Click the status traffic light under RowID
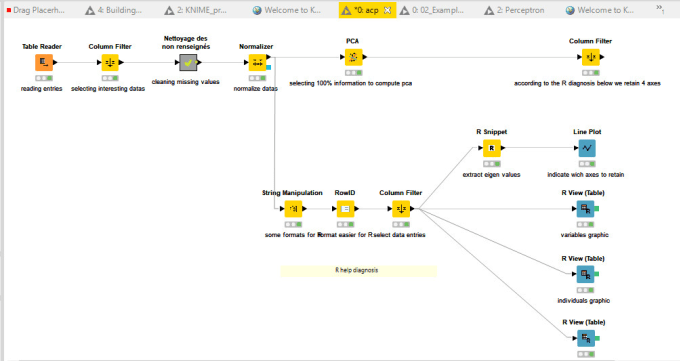680x361 pixels. (x=345, y=224)
